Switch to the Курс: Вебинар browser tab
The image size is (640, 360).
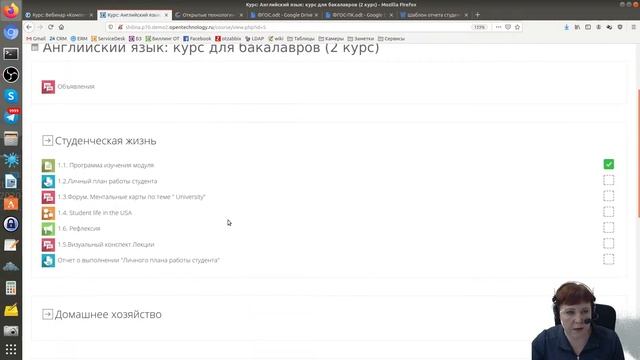(58, 15)
